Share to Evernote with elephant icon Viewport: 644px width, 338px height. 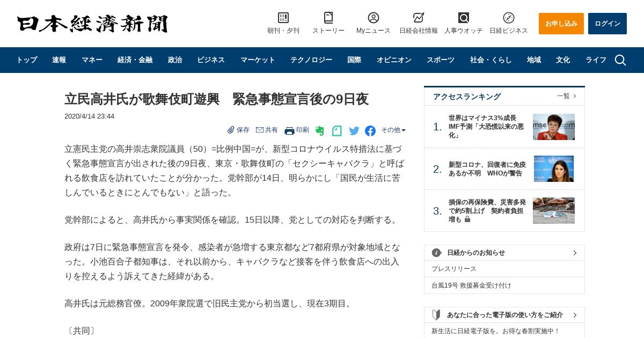pos(320,130)
